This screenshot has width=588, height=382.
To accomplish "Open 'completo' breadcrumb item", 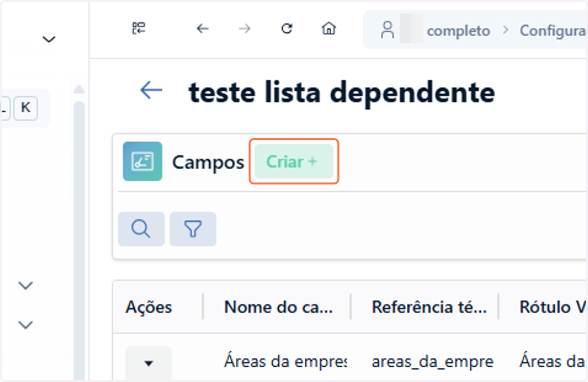I will click(458, 31).
